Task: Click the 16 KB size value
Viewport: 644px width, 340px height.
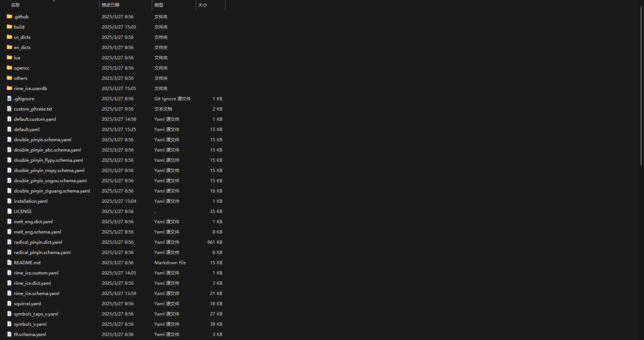Action: [216, 191]
